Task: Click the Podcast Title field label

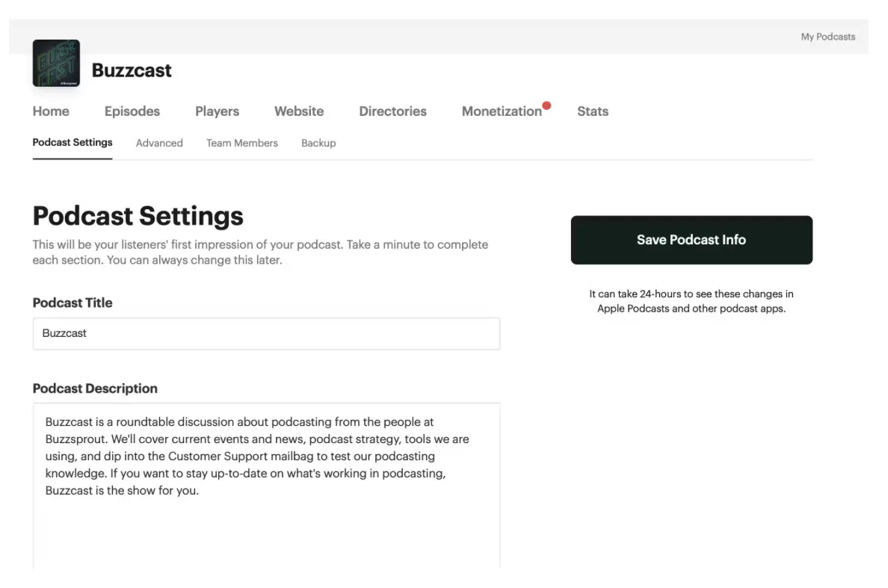Action: 73,303
